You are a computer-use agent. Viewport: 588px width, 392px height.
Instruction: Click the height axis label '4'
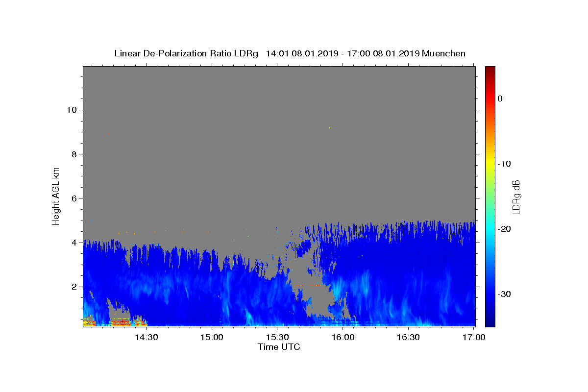[x=74, y=243]
